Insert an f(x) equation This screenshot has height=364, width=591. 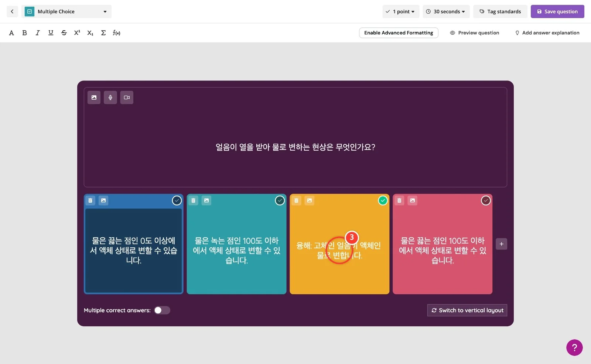click(x=116, y=33)
